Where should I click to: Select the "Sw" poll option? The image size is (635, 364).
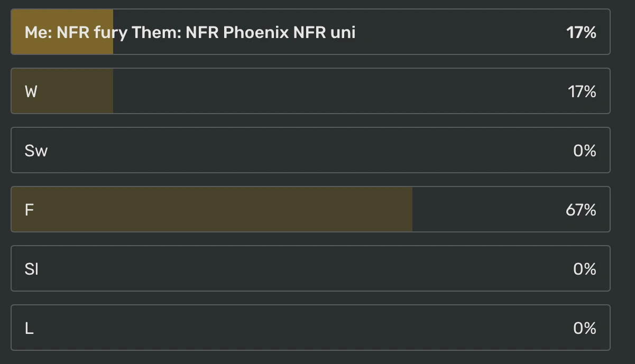tap(312, 150)
